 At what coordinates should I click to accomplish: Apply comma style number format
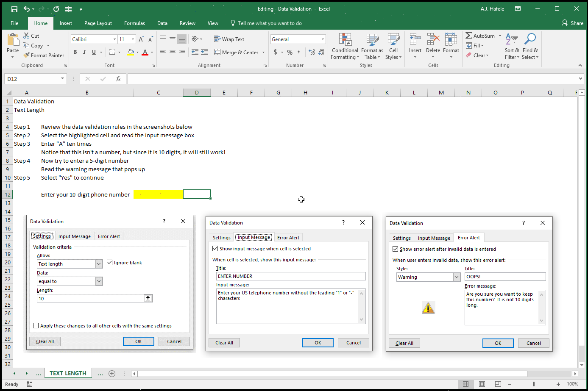coord(299,52)
